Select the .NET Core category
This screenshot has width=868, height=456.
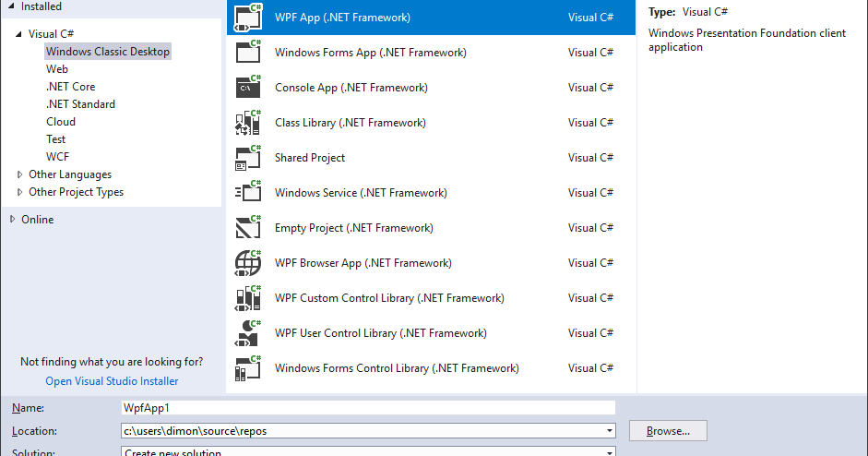[71, 87]
